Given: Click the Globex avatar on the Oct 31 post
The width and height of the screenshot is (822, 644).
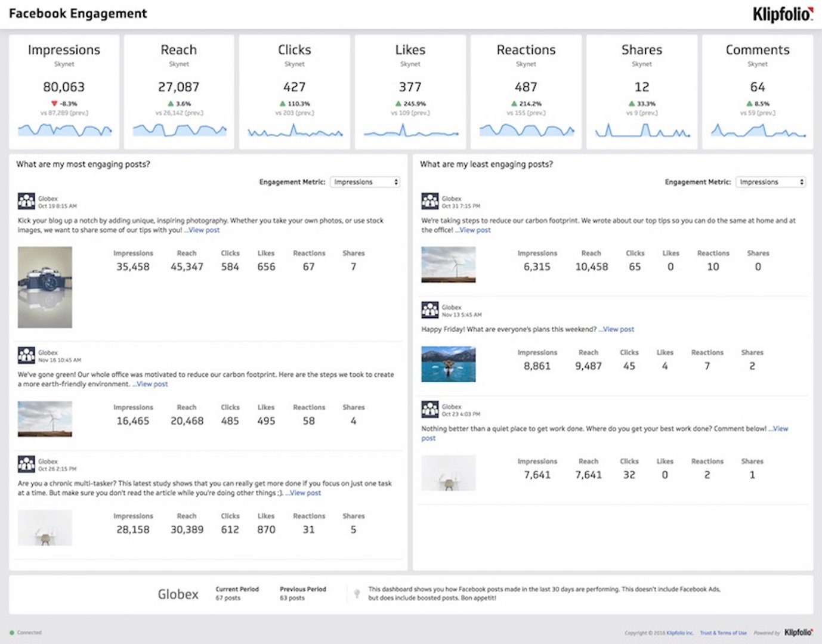Looking at the screenshot, I should [429, 200].
